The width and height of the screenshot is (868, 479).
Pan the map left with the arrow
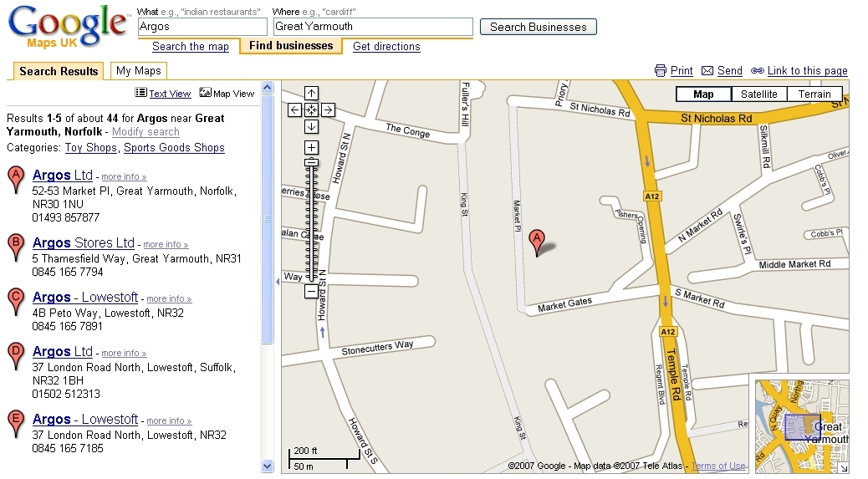pyautogui.click(x=294, y=110)
